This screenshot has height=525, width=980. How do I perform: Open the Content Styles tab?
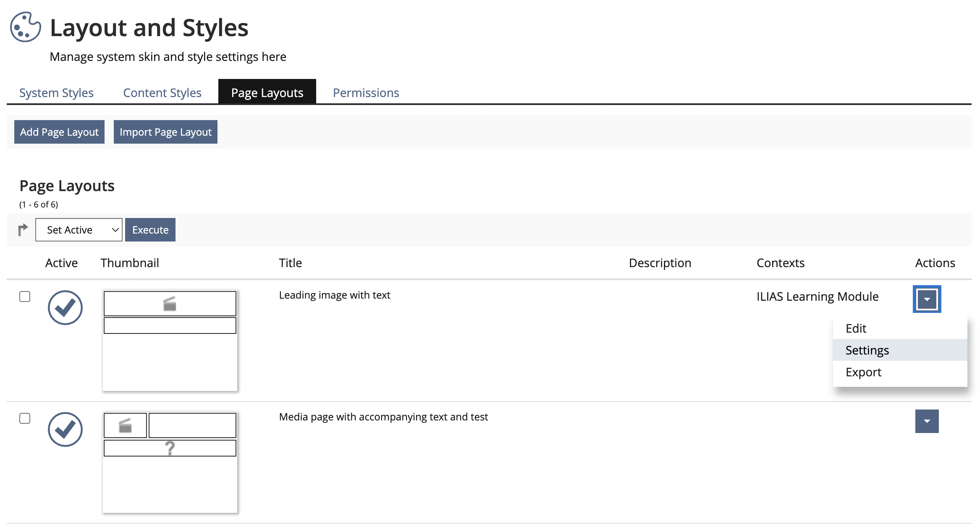click(x=162, y=93)
